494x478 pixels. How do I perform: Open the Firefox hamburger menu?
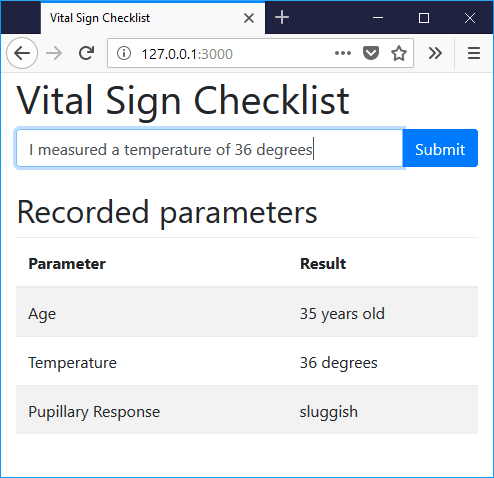[x=474, y=53]
